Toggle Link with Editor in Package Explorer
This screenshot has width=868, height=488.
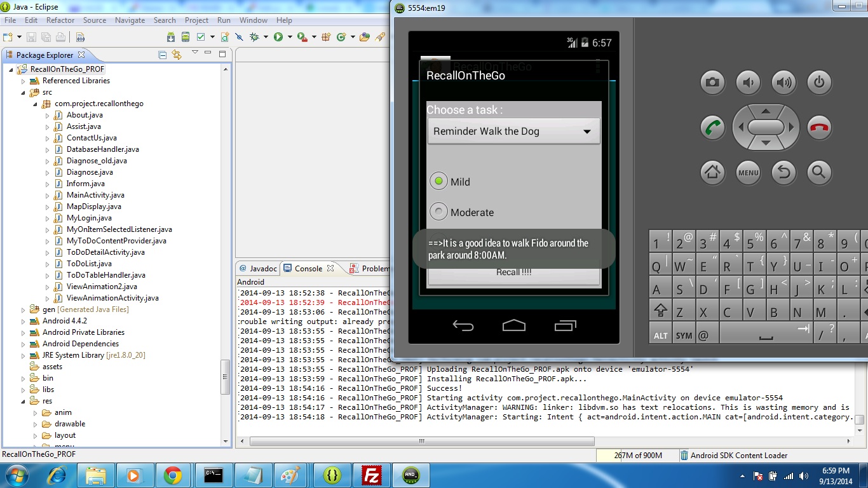pos(177,55)
